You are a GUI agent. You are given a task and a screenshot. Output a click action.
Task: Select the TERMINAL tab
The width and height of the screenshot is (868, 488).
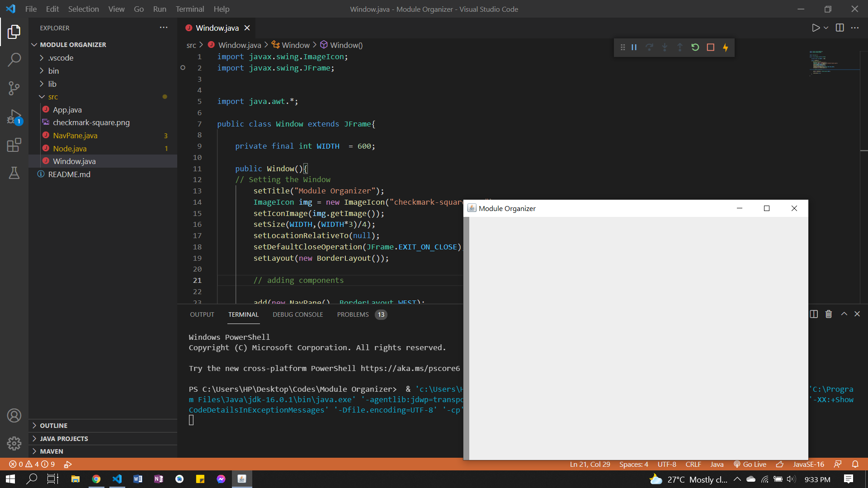click(243, 314)
